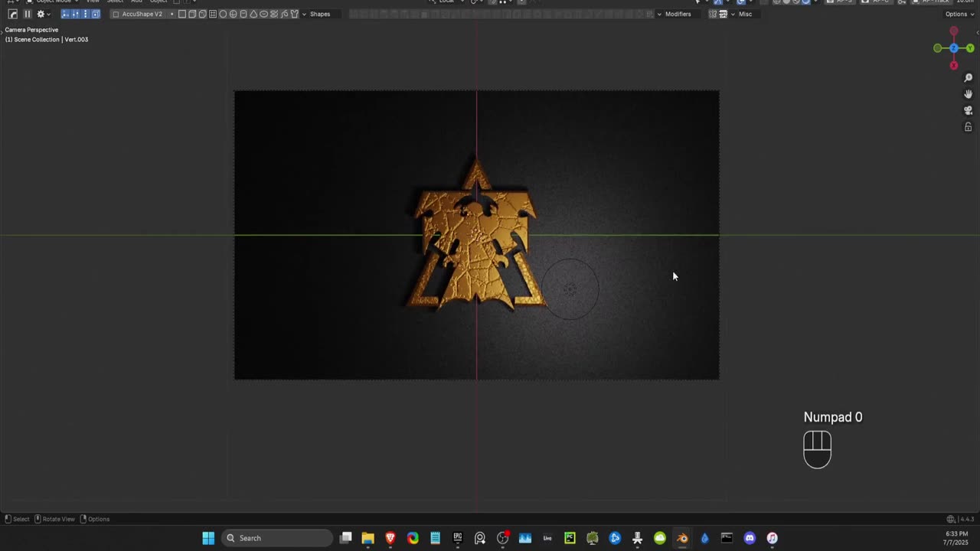
Task: Click the Blender version 4.4.3 status text
Action: pyautogui.click(x=967, y=519)
